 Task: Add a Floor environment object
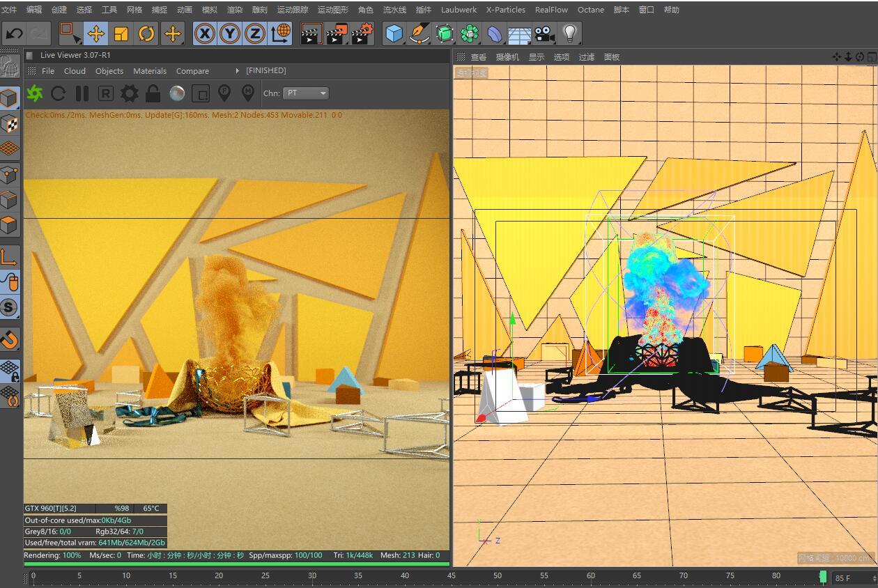[520, 33]
